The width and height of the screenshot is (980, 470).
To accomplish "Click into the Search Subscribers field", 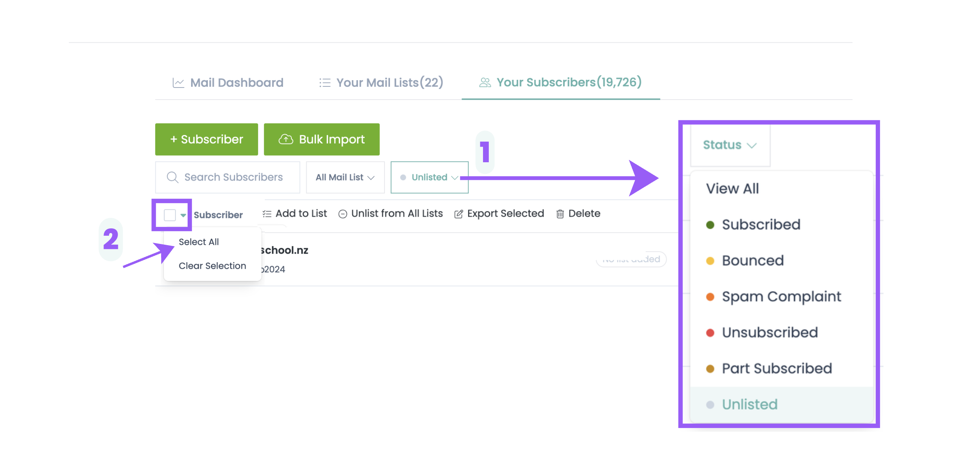I will click(x=234, y=177).
